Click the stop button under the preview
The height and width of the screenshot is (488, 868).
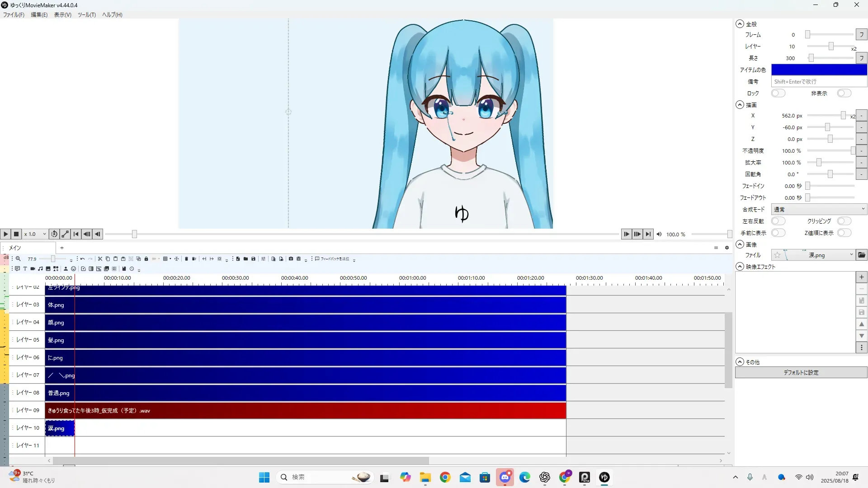pyautogui.click(x=16, y=234)
